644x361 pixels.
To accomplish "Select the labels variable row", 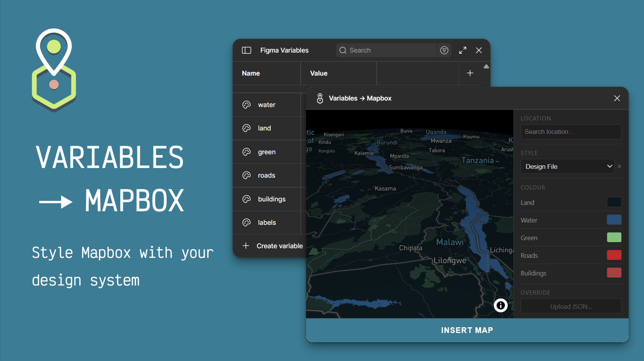I will (269, 223).
